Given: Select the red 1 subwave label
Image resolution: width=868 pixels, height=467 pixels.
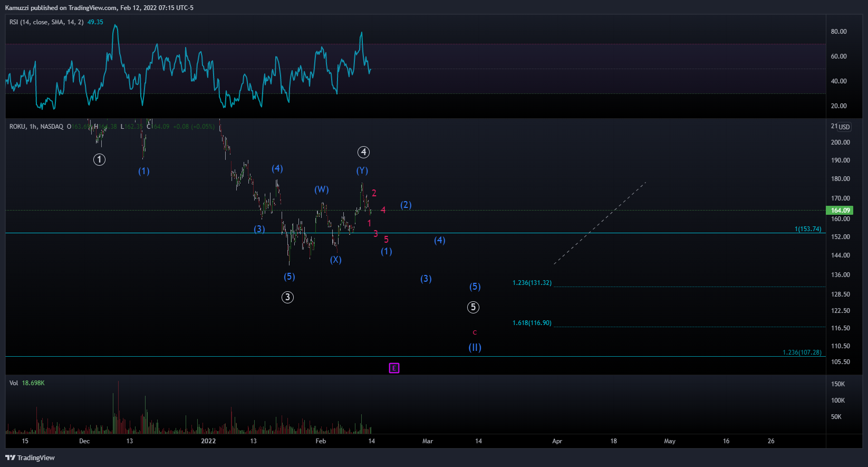Looking at the screenshot, I should coord(369,224).
